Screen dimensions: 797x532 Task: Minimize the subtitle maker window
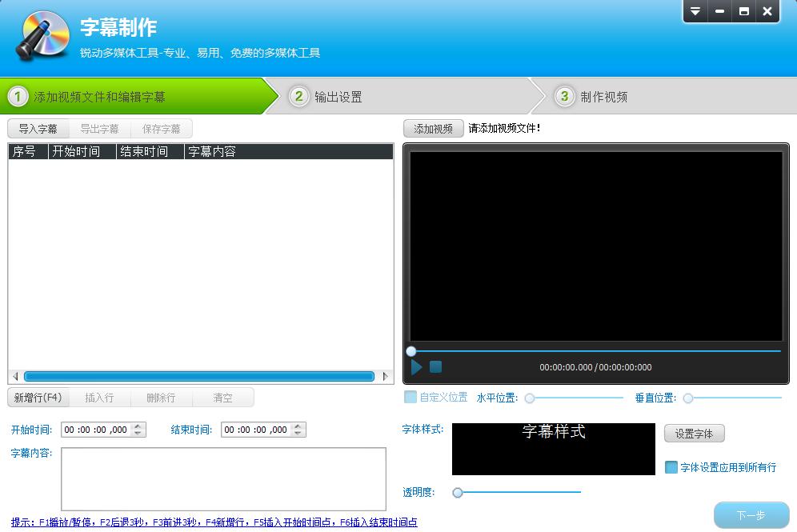(x=720, y=11)
